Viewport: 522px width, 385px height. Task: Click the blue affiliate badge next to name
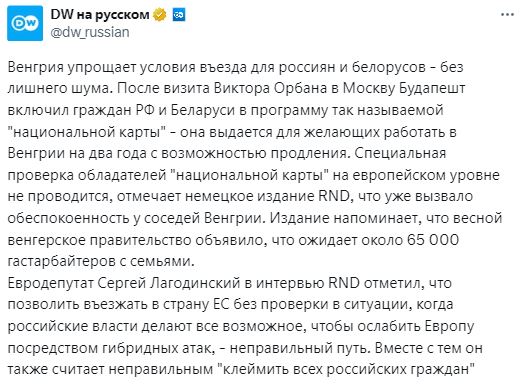(x=179, y=15)
